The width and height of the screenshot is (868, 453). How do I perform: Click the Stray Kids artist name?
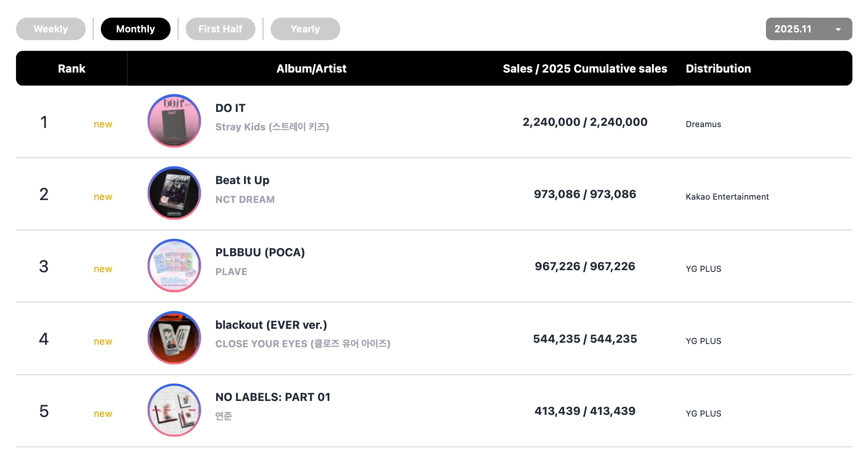pyautogui.click(x=272, y=127)
